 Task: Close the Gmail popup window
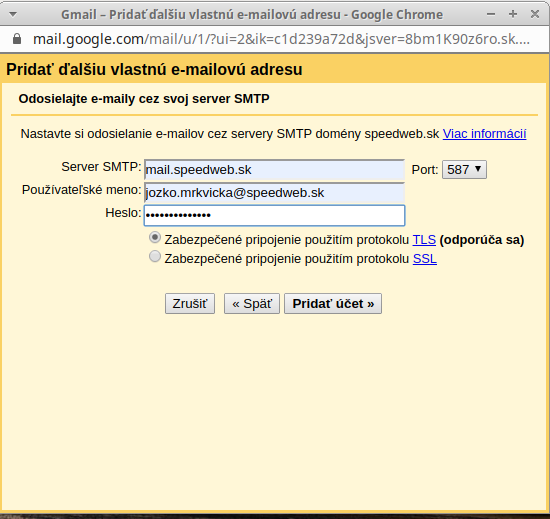click(x=535, y=14)
